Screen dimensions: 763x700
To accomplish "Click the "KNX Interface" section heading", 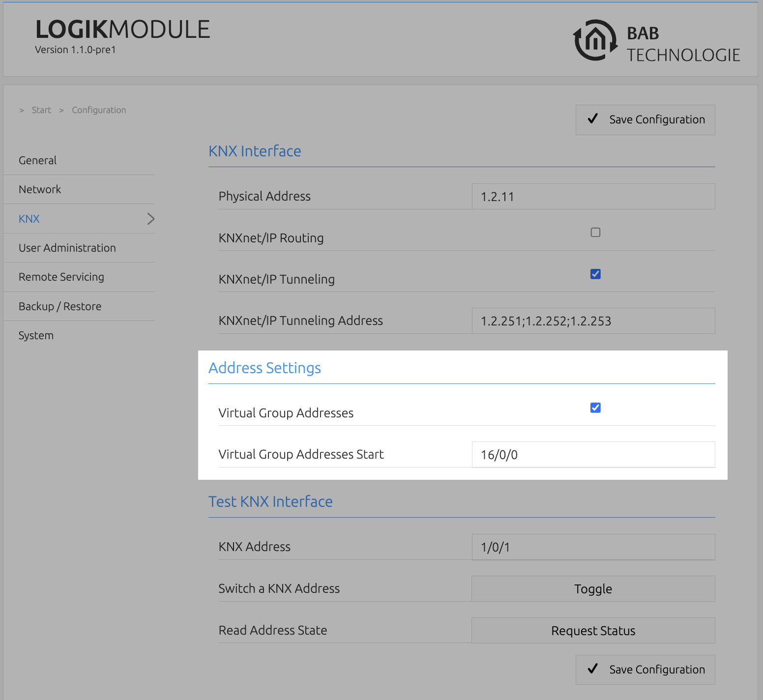I will point(255,151).
